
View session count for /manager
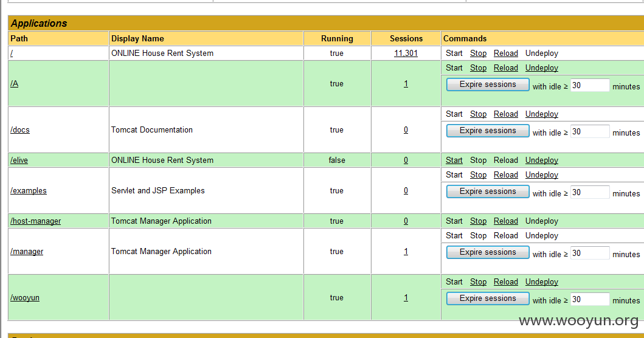pyautogui.click(x=406, y=251)
